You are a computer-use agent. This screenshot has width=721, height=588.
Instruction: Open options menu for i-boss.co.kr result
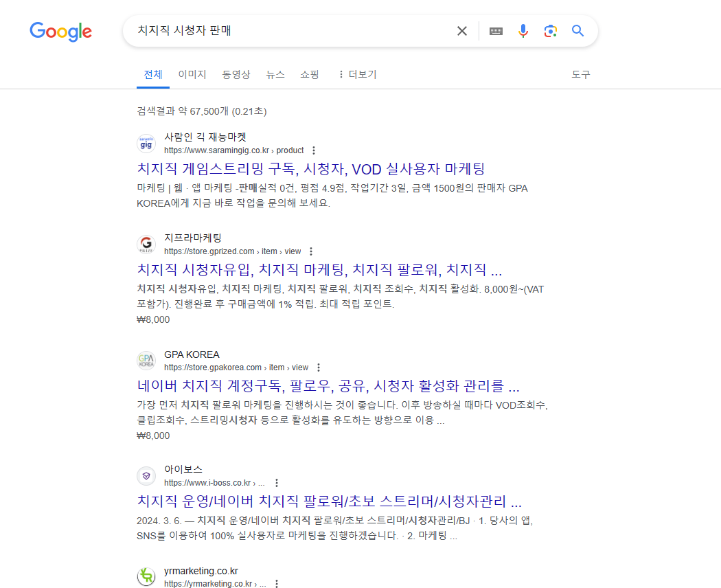276,483
